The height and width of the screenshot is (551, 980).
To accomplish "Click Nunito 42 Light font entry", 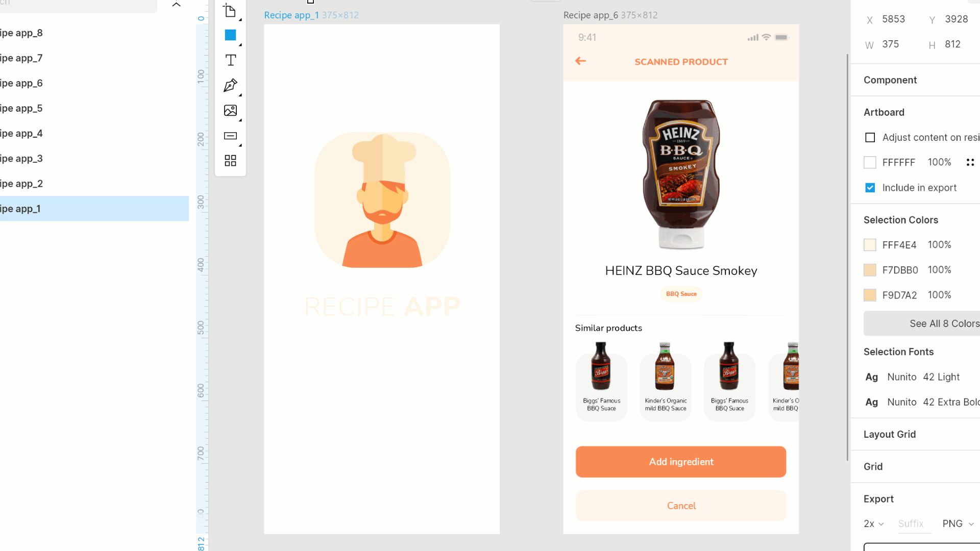I will [913, 377].
